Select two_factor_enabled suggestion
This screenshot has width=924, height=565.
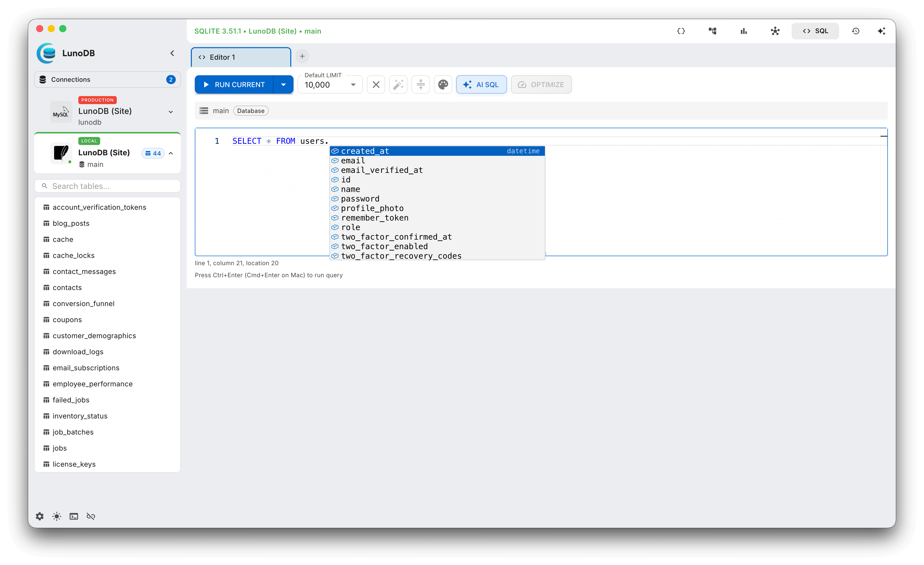tap(437, 247)
